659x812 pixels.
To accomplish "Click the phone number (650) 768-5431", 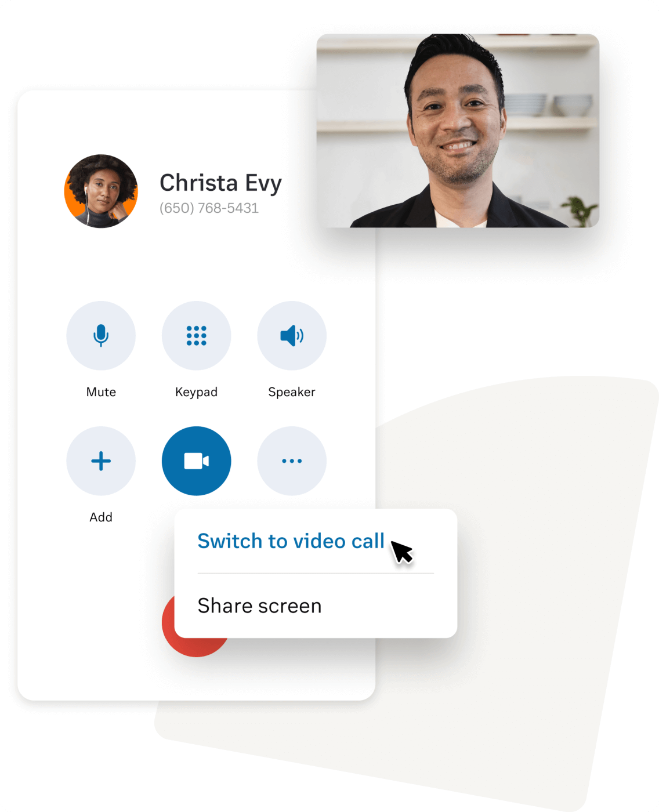I will pos(209,208).
